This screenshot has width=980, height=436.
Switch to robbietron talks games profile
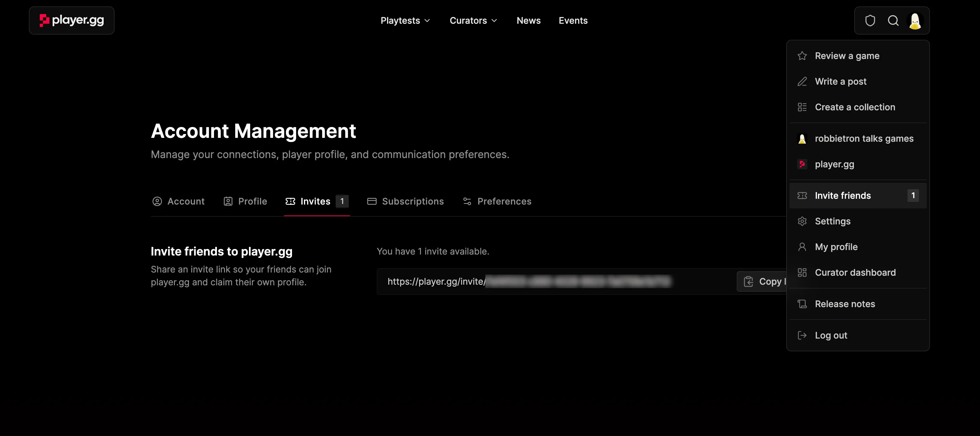857,139
